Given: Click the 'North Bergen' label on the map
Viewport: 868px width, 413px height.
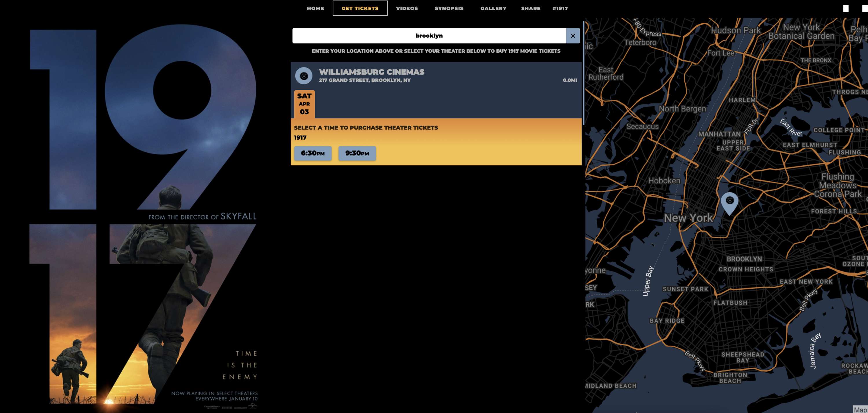Looking at the screenshot, I should (x=682, y=109).
